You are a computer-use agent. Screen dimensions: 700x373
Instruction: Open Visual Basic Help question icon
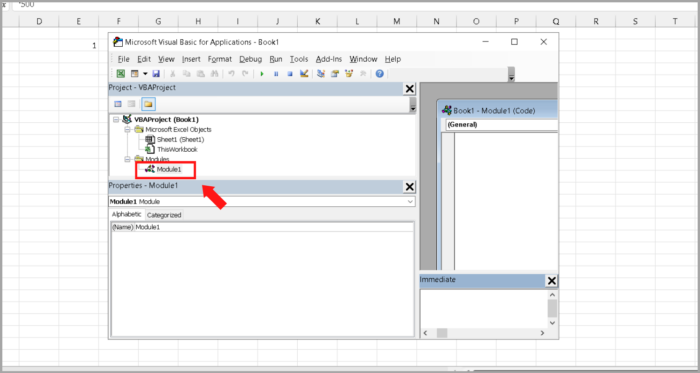[x=379, y=74]
